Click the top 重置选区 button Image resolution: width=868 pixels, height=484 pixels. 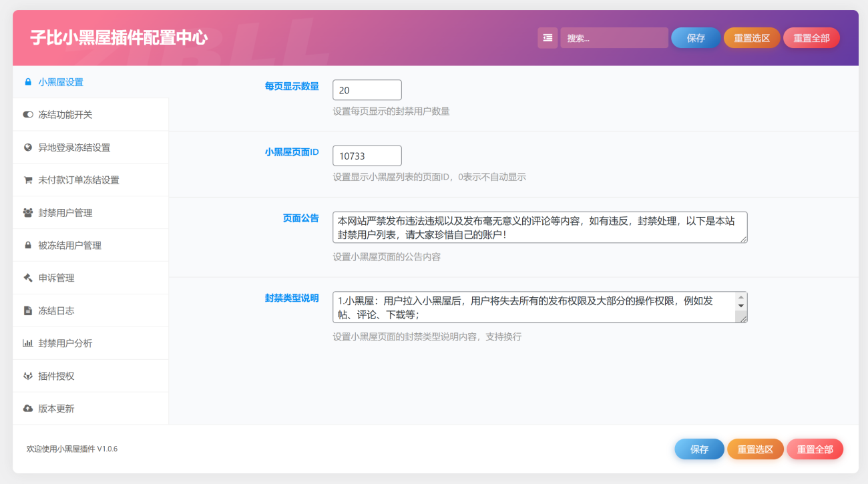click(x=752, y=38)
